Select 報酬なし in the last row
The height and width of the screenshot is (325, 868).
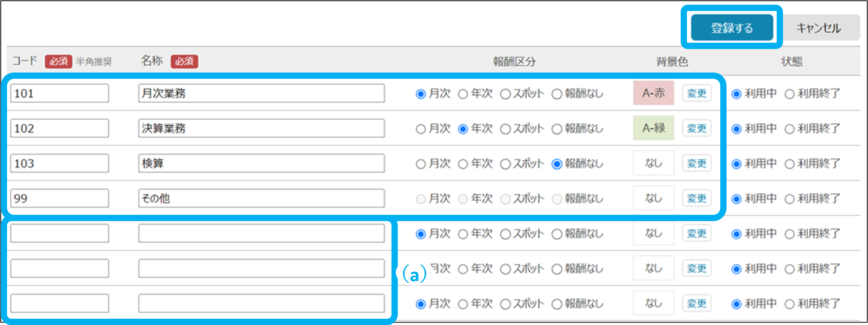pyautogui.click(x=557, y=304)
